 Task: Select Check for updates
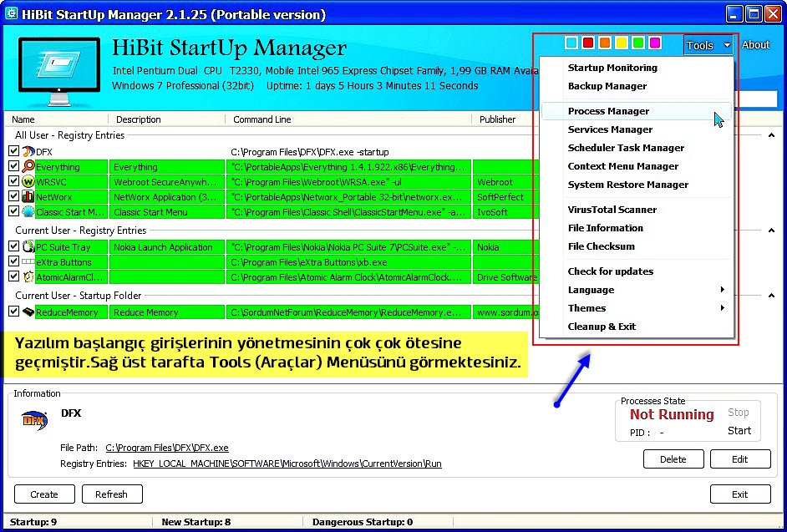pos(636,271)
